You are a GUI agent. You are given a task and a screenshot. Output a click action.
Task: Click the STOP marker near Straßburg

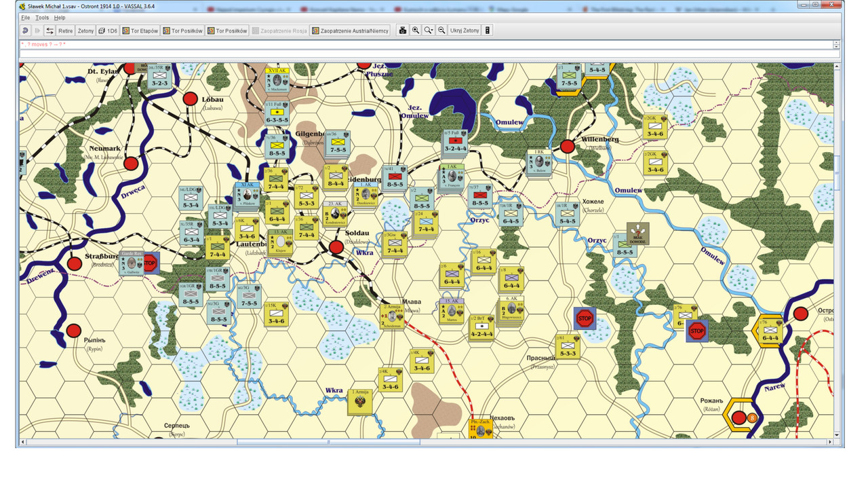tap(151, 263)
